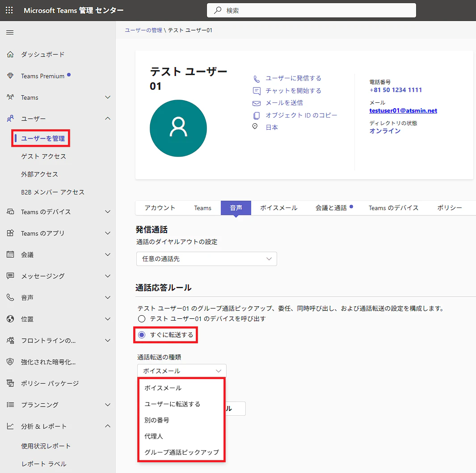This screenshot has width=476, height=473.
Task: Select 'テスト ユーザー01 のデバイスを呼び出す' radio button
Action: coord(142,319)
